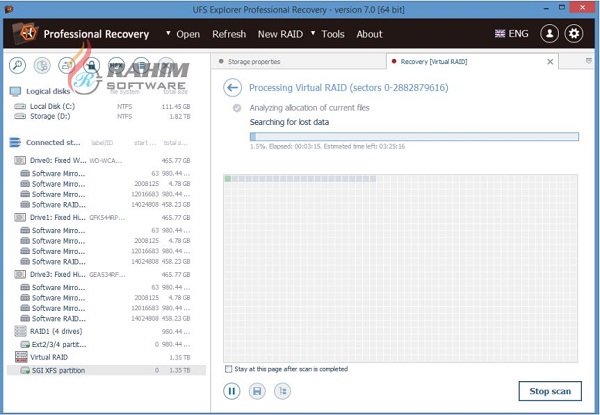Click the 'Connected st...' heading
Screen dimensions: 600x415
[53, 143]
